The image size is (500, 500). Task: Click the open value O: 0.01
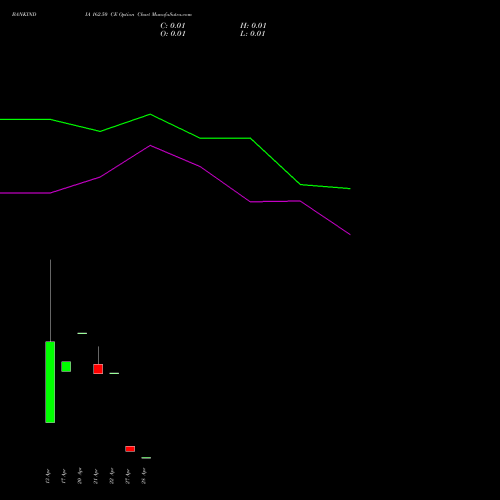[173, 34]
